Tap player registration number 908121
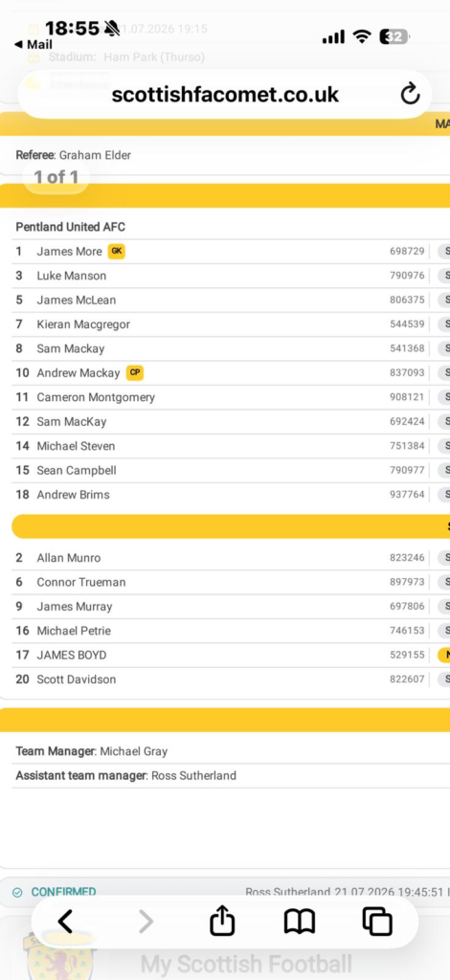The image size is (450, 980). pyautogui.click(x=407, y=397)
